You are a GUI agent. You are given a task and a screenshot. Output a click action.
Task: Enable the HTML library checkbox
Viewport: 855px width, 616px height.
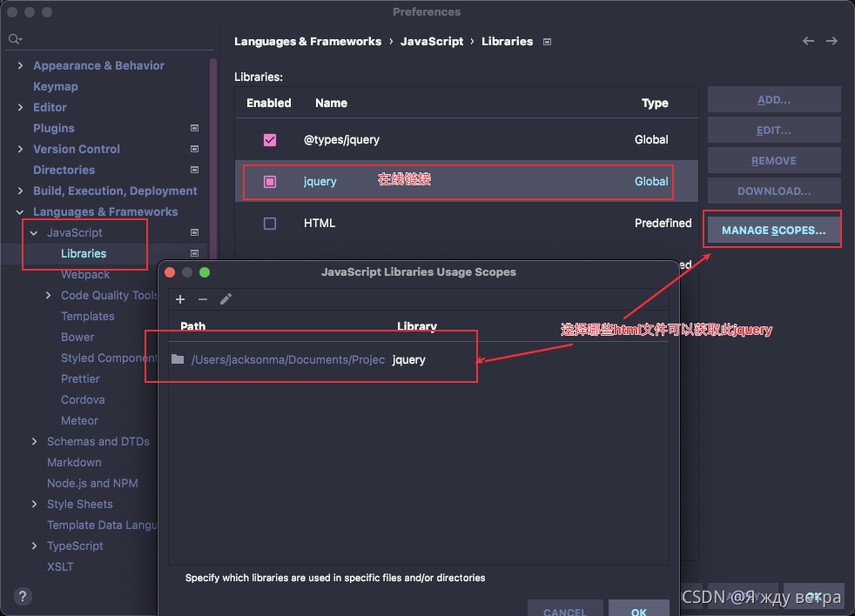pos(270,224)
